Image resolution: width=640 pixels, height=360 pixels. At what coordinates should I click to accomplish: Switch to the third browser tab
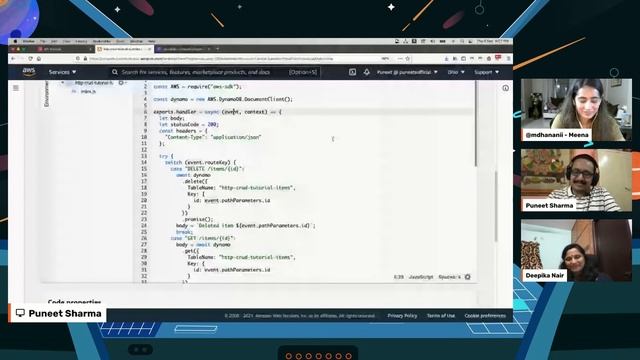coord(183,49)
